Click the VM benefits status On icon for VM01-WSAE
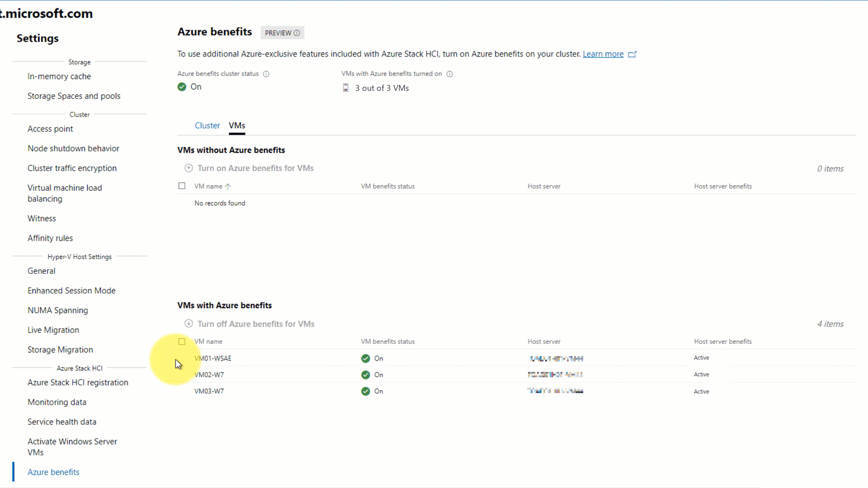Image resolution: width=868 pixels, height=488 pixels. click(365, 357)
